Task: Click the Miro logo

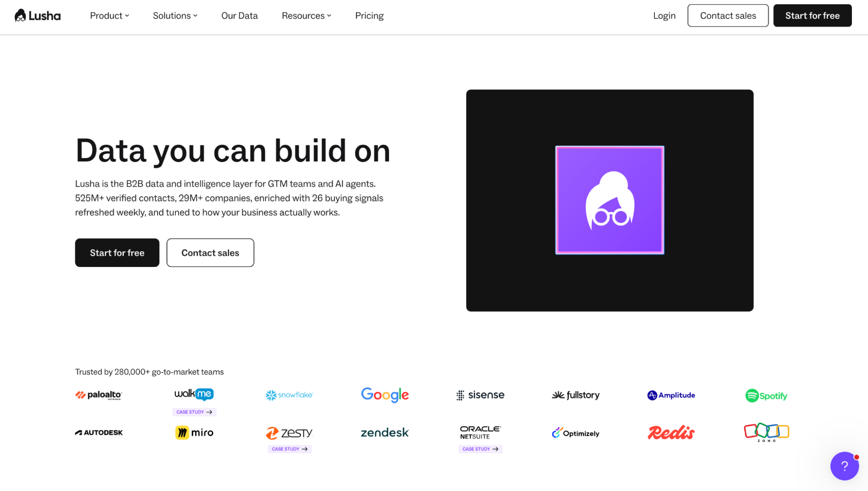Action: tap(194, 432)
